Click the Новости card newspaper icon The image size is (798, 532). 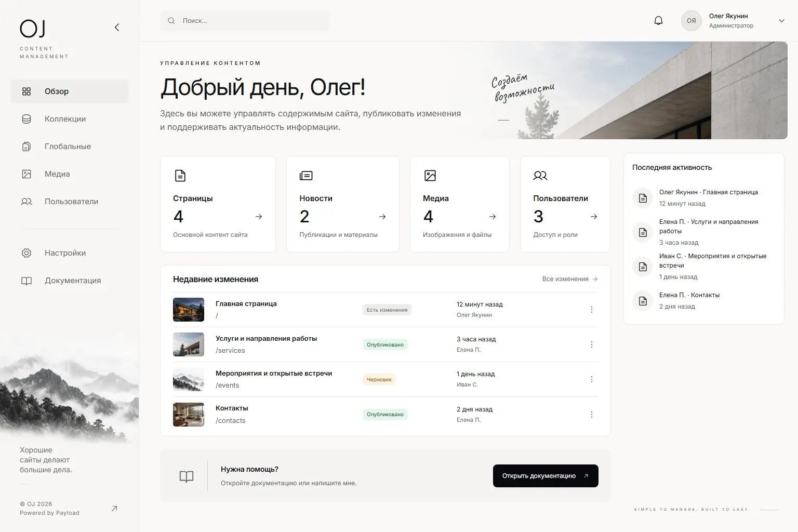tap(306, 176)
